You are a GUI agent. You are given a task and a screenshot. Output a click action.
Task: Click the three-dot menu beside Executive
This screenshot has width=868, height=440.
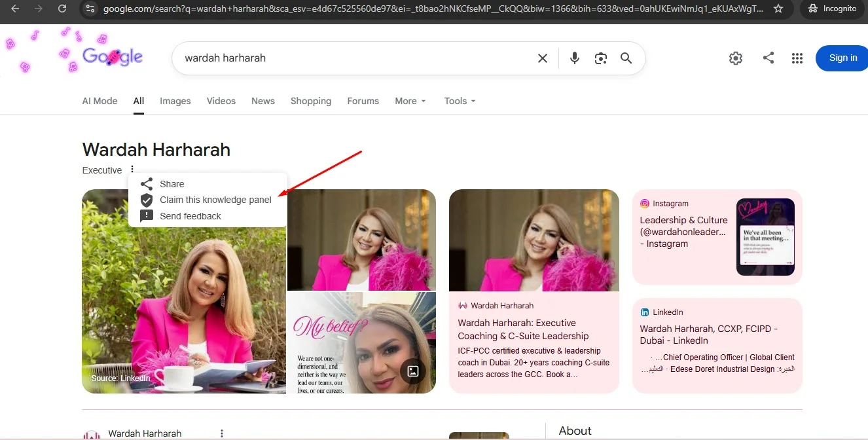point(132,170)
